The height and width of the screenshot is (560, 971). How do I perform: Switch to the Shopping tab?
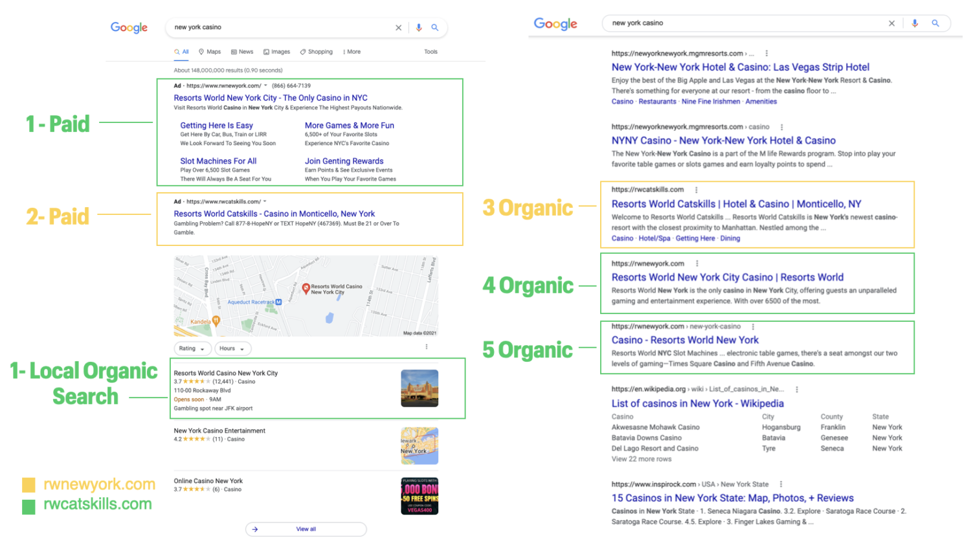click(317, 52)
